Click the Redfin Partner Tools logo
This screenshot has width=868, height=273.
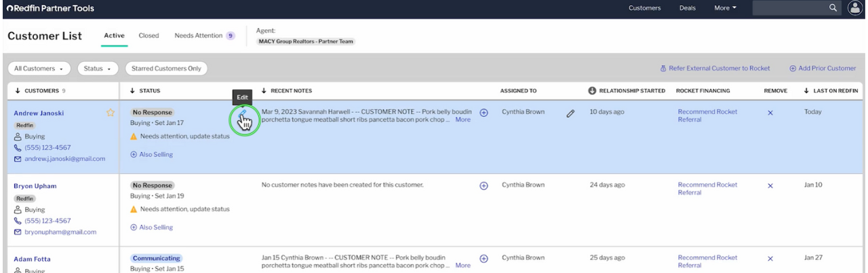[51, 8]
